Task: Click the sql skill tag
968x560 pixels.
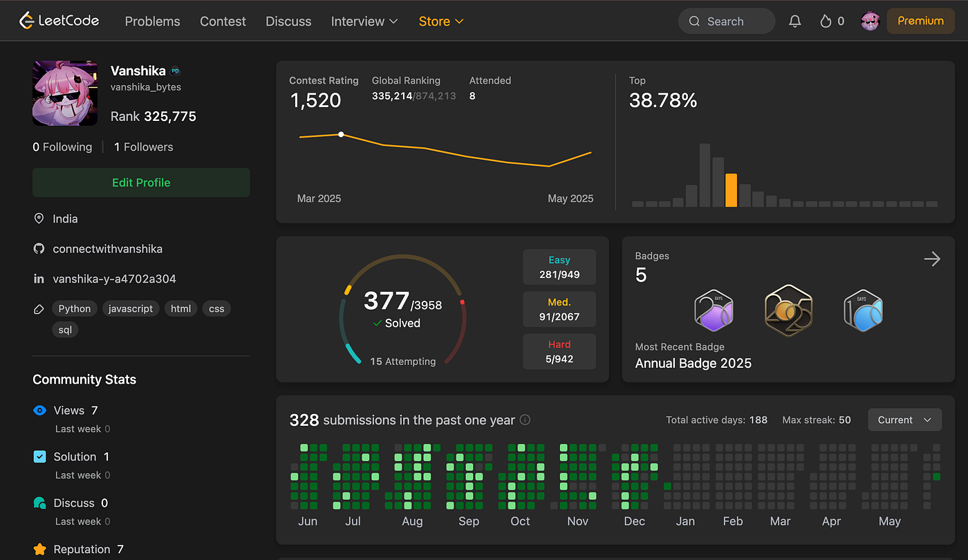Action: click(65, 330)
